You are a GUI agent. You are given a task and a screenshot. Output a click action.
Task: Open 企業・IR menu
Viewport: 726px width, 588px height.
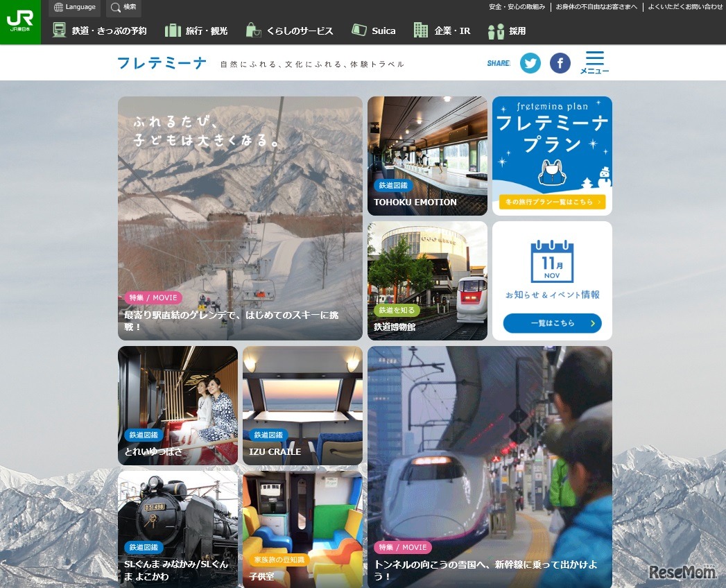pos(442,31)
